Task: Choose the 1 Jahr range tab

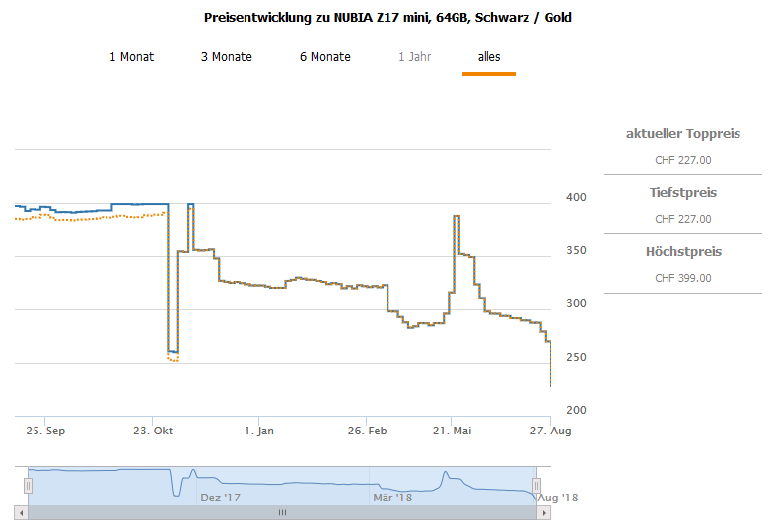Action: point(414,57)
